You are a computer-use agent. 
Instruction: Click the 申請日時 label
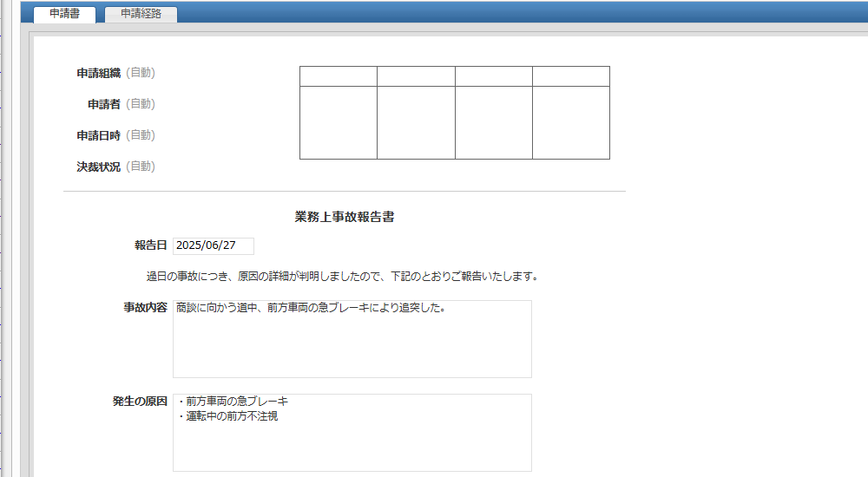98,135
